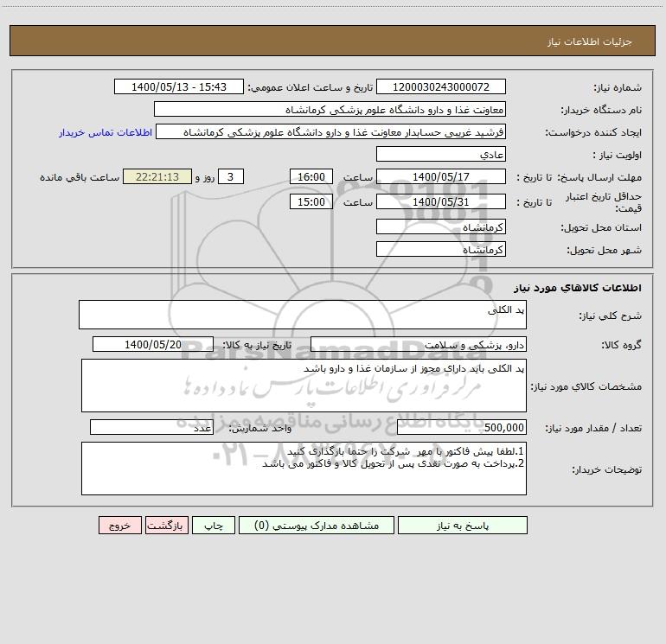Click the general description box 'پد الکلی'

(x=303, y=315)
